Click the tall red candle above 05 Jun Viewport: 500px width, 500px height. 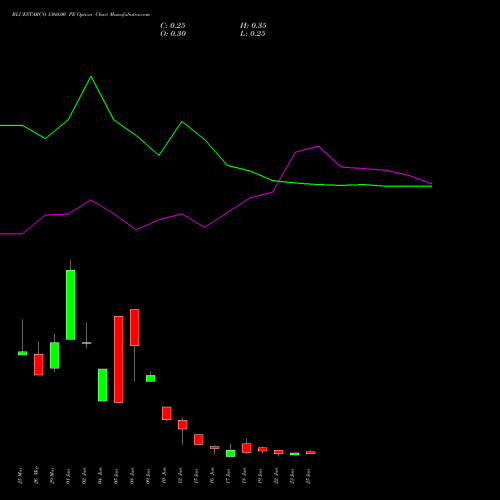coord(119,359)
